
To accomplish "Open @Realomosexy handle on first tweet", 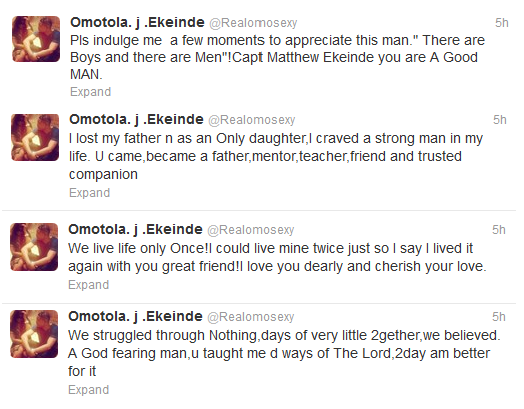I will pos(253,23).
